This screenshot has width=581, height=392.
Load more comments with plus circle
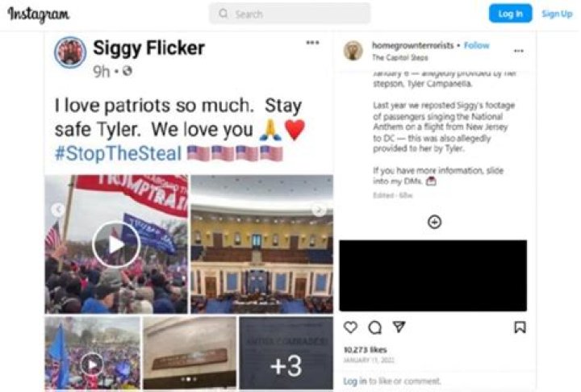(434, 222)
